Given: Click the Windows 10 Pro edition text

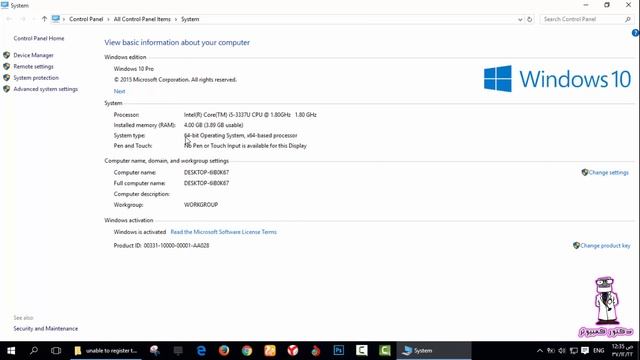Looking at the screenshot, I should click(133, 69).
